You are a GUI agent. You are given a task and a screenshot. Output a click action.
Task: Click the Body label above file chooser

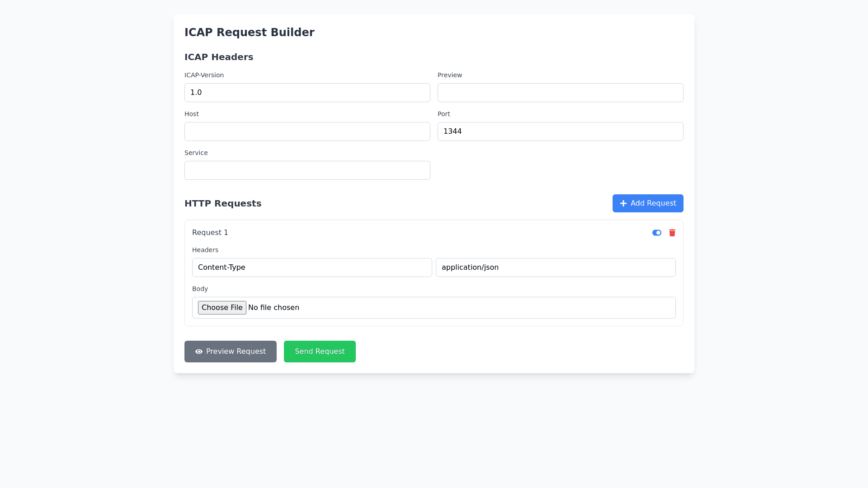click(200, 289)
